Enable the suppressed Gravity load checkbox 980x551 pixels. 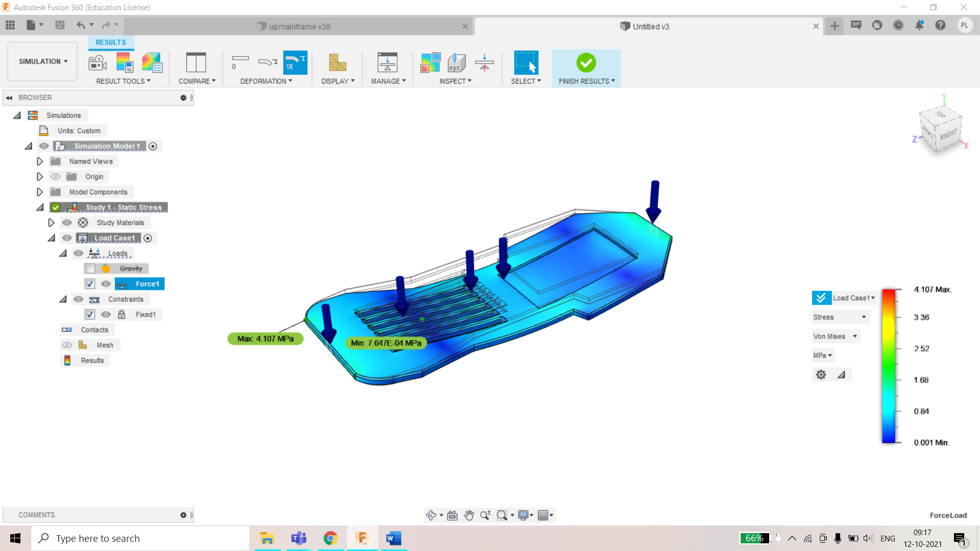click(x=90, y=268)
